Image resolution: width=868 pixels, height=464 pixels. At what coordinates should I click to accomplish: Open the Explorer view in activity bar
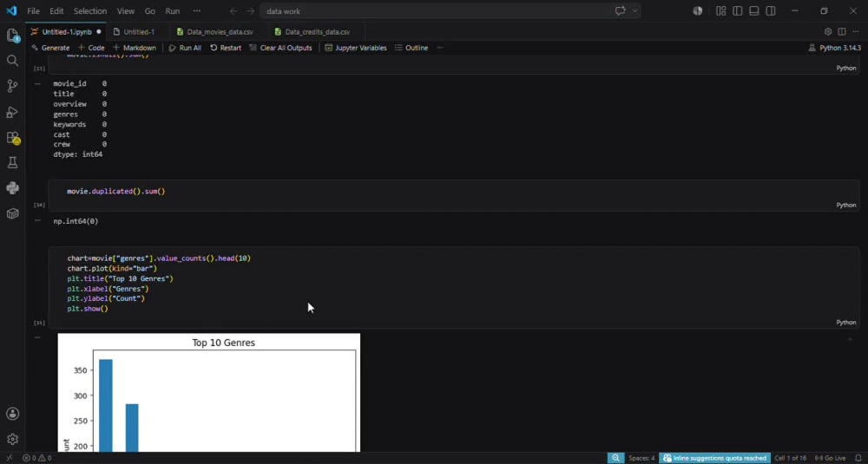click(x=12, y=36)
